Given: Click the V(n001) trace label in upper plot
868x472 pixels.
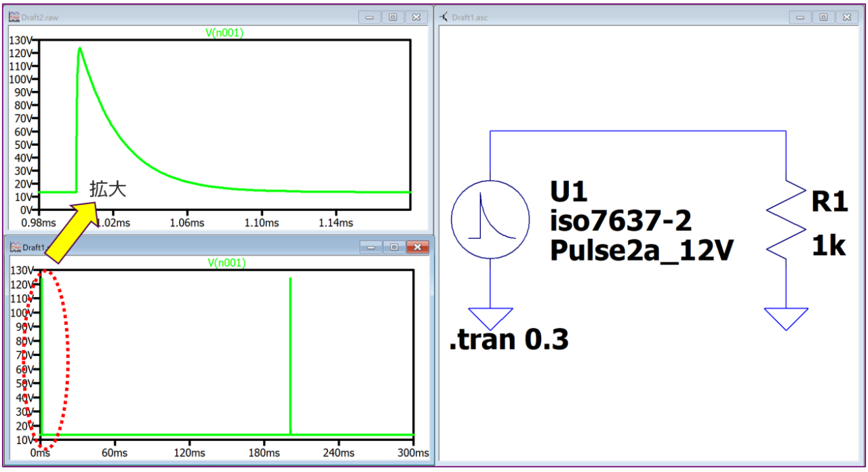Looking at the screenshot, I should tap(224, 33).
